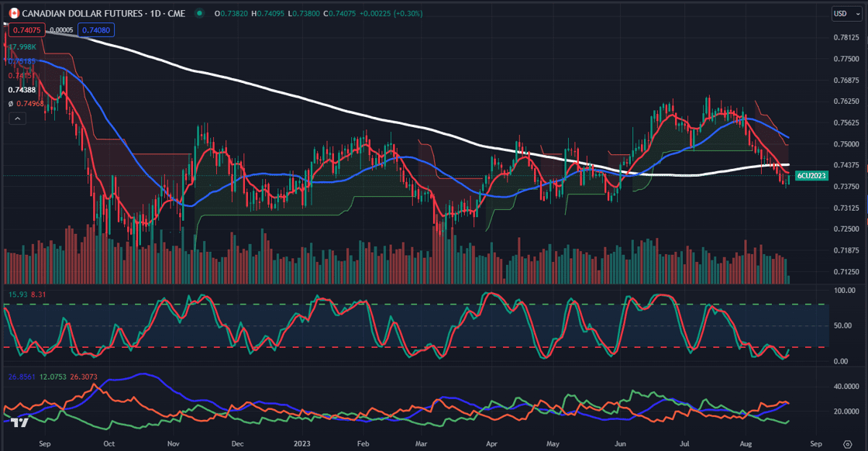Click the orange 26.3073 indicator value

click(x=84, y=377)
